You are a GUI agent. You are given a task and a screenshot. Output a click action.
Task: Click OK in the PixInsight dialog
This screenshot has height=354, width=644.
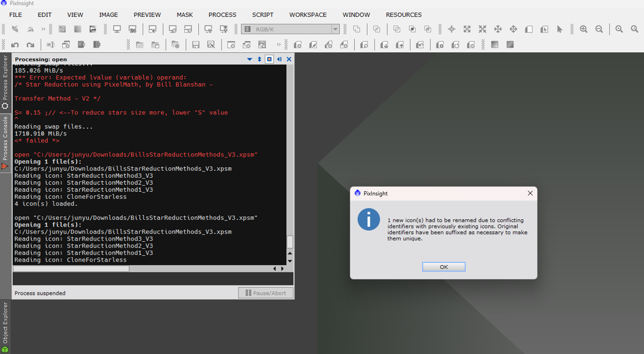[x=444, y=267]
